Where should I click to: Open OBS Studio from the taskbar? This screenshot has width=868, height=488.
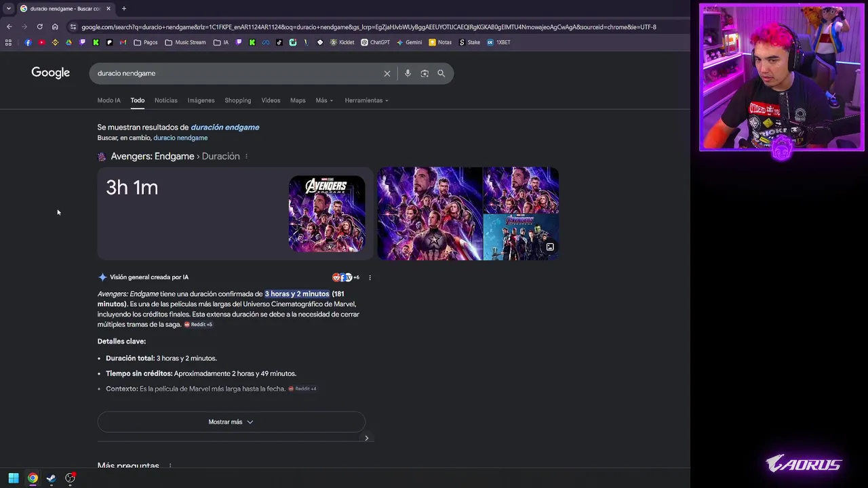[70, 478]
